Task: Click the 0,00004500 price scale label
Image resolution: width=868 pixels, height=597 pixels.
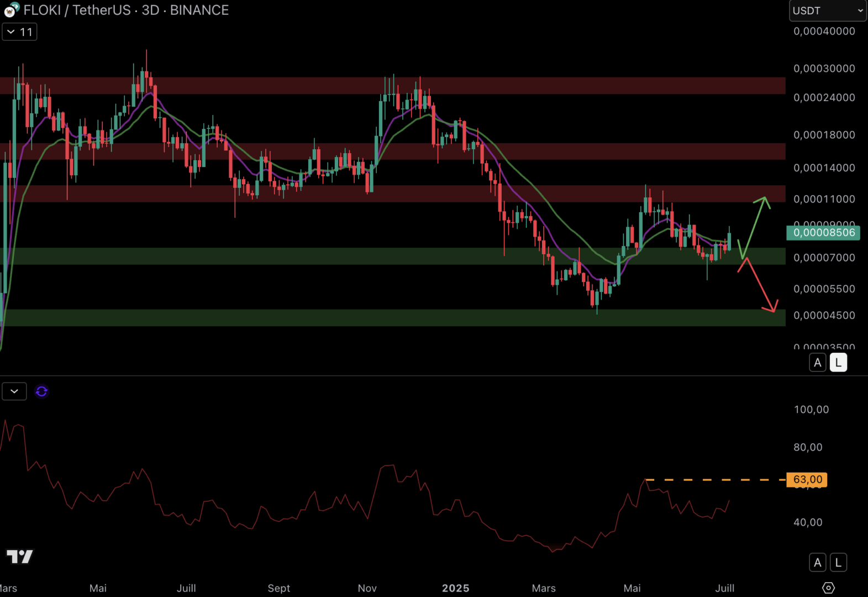Action: pos(824,316)
